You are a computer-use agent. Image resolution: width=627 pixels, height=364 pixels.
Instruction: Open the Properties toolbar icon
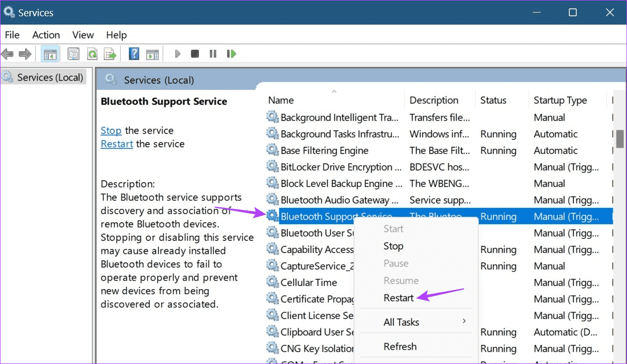pos(73,54)
